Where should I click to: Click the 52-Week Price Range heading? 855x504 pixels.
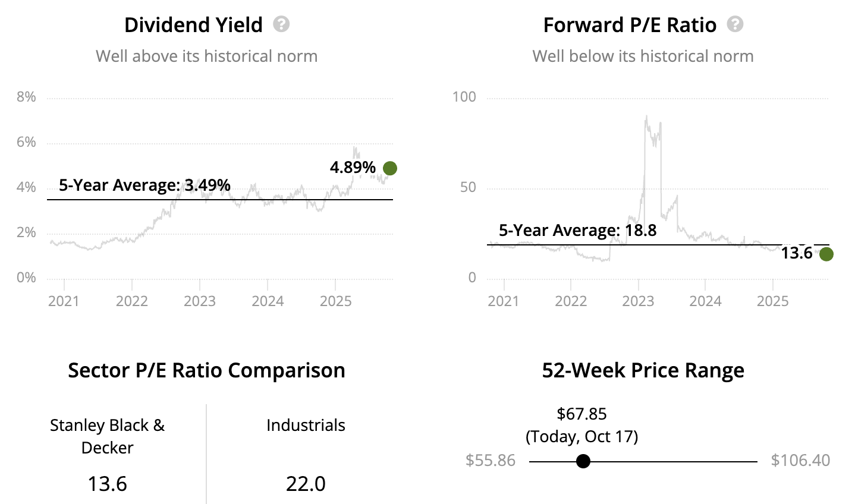click(x=643, y=370)
